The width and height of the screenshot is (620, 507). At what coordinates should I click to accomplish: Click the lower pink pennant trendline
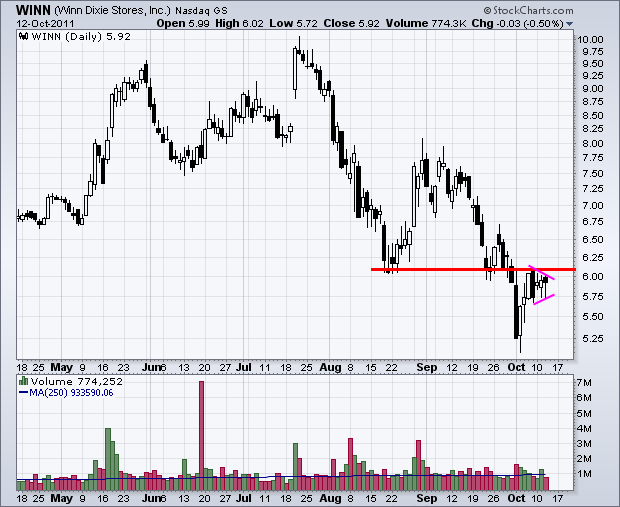(x=544, y=299)
